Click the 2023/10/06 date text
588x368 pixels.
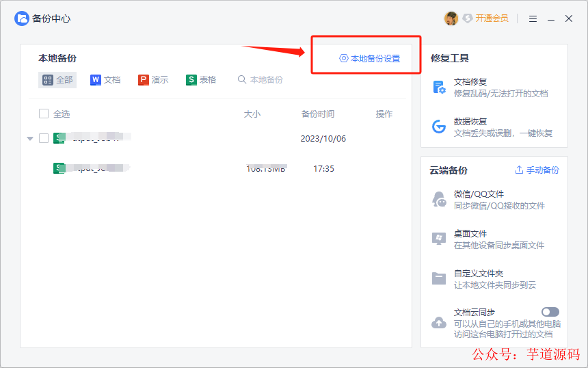pos(323,139)
